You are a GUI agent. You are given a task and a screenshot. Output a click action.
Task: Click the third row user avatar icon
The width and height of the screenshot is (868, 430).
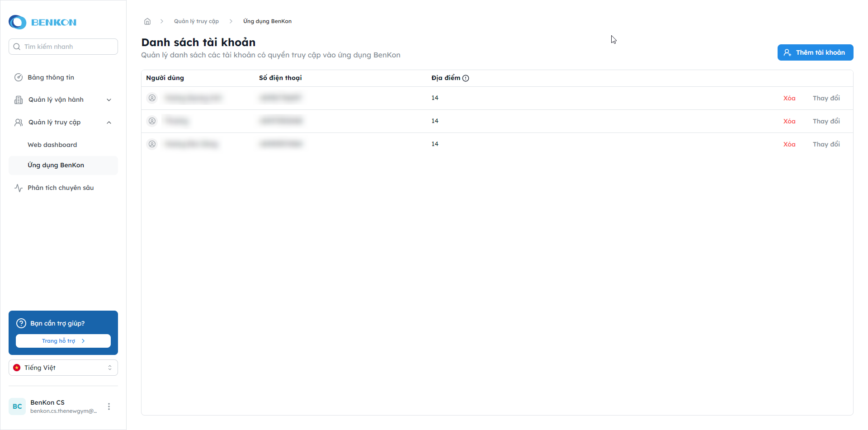152,144
